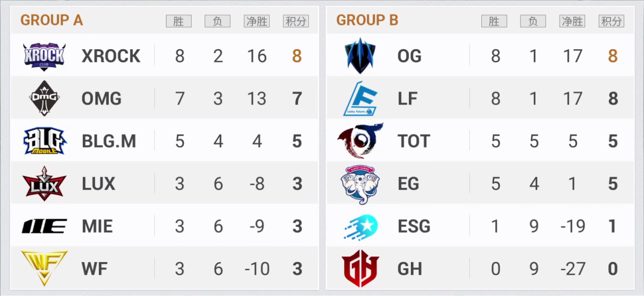
Task: Select the GH team row name
Action: [x=409, y=269]
